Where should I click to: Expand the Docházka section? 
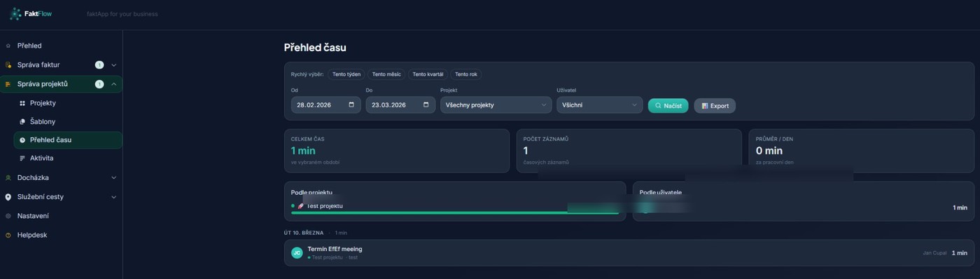point(114,178)
